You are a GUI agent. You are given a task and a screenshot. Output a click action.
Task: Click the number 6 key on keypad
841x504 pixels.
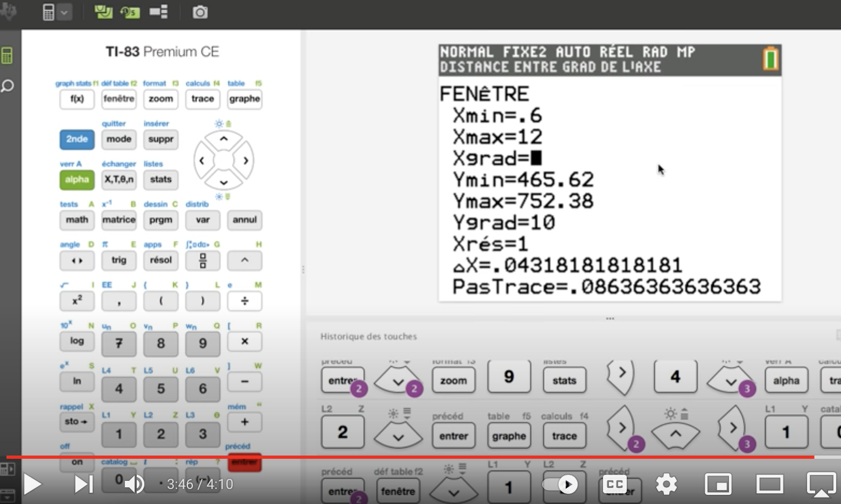click(203, 389)
